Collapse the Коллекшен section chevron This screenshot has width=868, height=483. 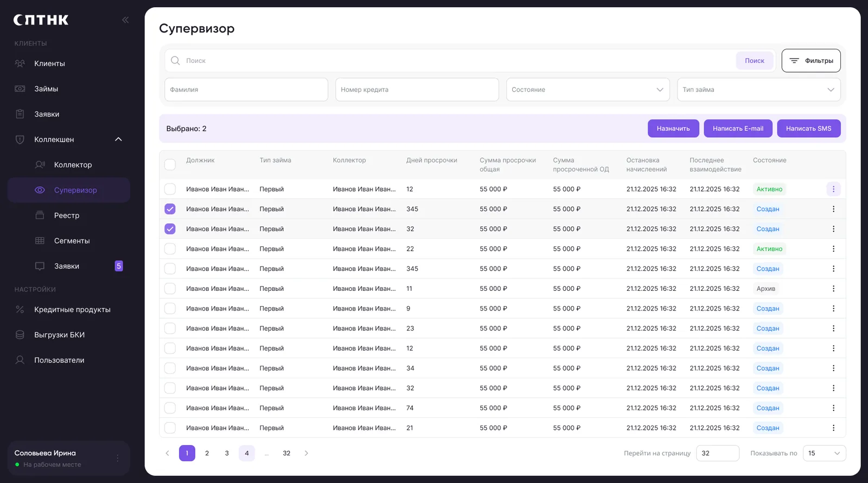[118, 139]
